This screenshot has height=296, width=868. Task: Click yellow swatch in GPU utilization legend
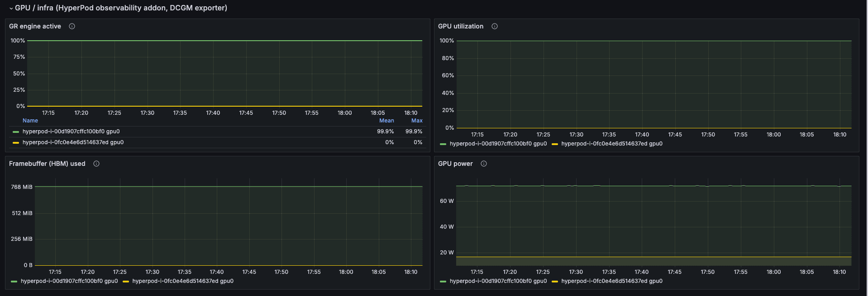(555, 144)
